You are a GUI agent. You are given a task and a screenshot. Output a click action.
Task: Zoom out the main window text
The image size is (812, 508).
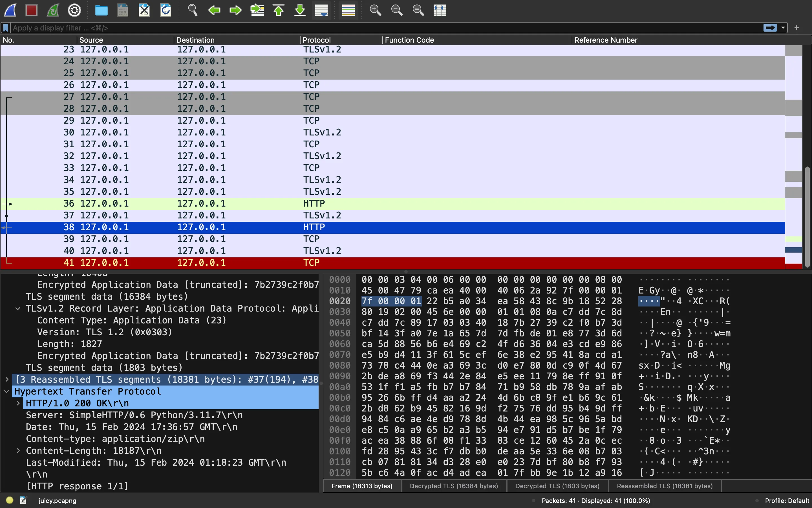click(397, 10)
